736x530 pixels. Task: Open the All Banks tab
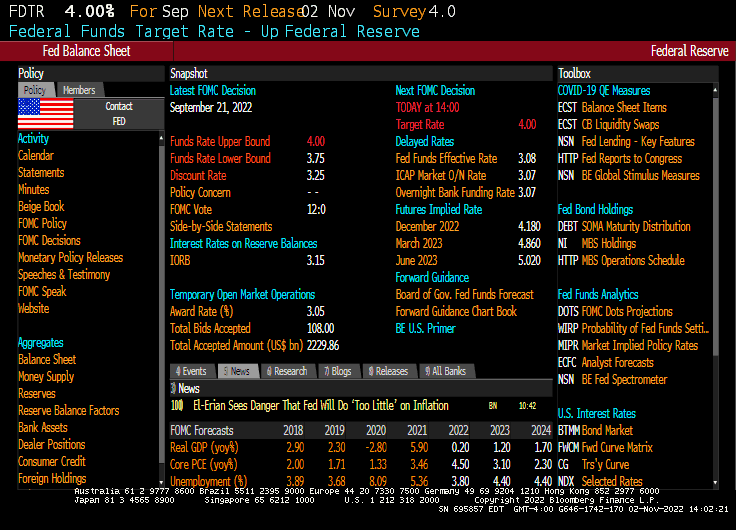(446, 371)
